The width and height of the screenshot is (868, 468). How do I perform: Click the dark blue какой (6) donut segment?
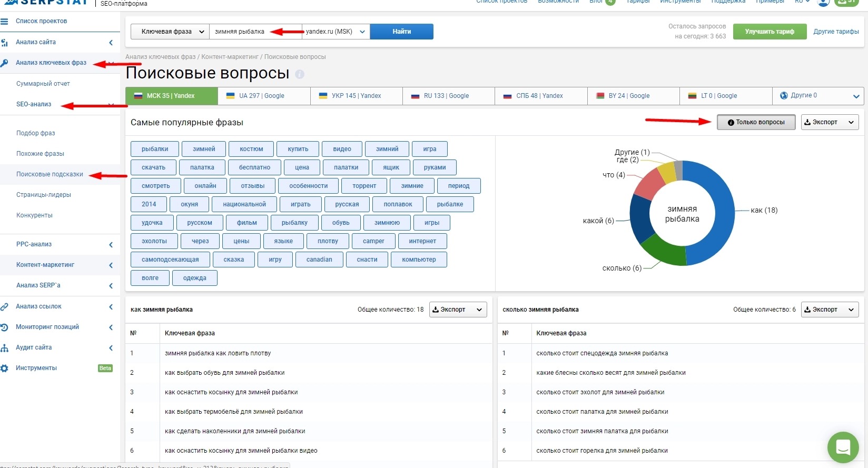pyautogui.click(x=640, y=218)
